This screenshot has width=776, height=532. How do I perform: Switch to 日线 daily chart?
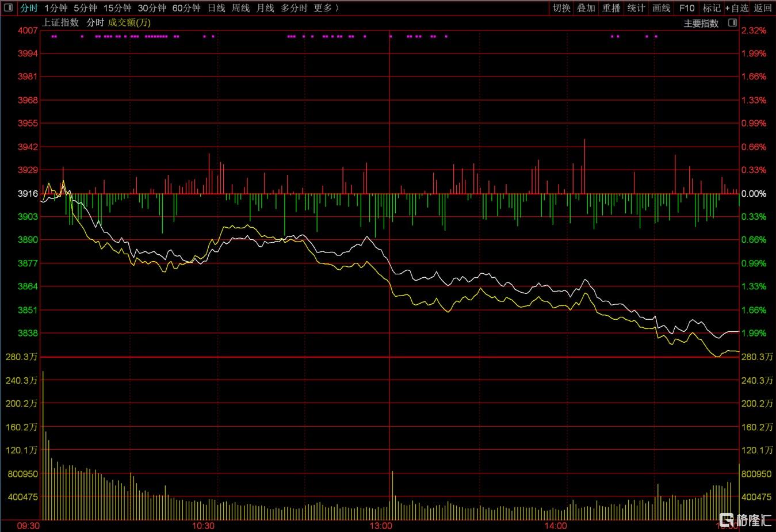pos(216,8)
